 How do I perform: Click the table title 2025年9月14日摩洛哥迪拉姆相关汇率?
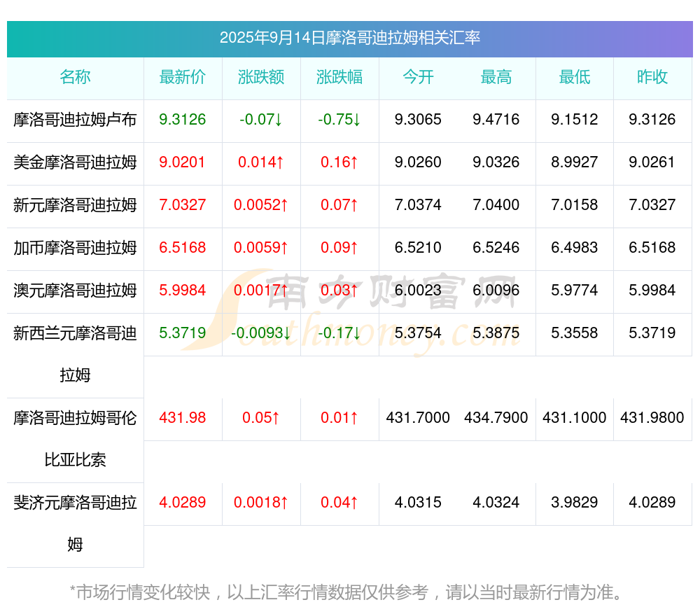(x=349, y=38)
